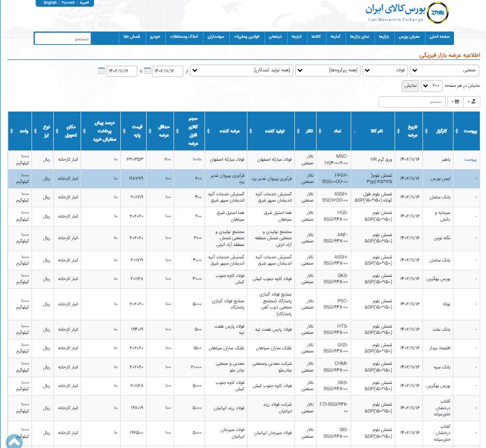Sort by درصد پیش پرداخت column arrows
This screenshot has width=486, height=448.
84,131
